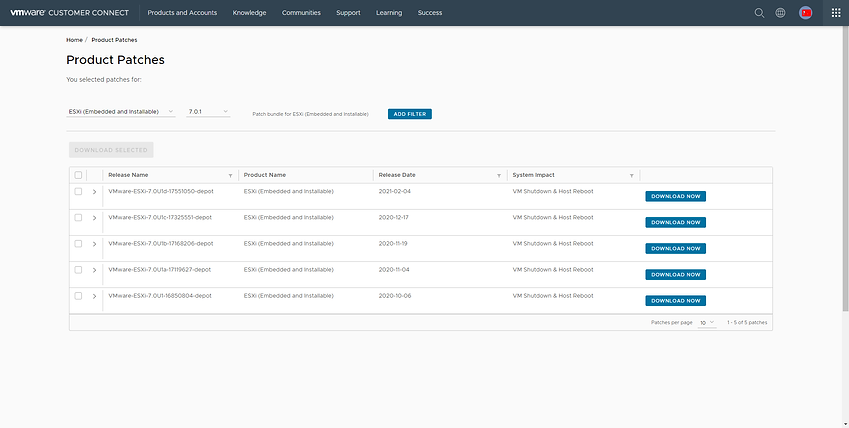Click the 2021-02-04 release date
The width and height of the screenshot is (849, 428).
[395, 191]
